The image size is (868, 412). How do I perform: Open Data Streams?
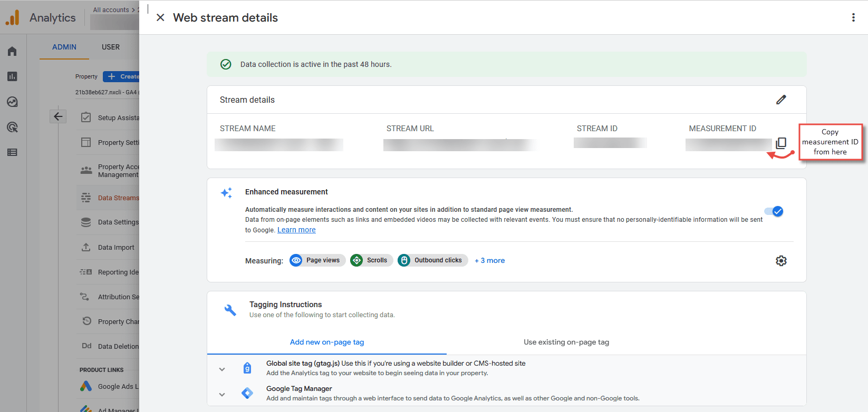click(118, 198)
